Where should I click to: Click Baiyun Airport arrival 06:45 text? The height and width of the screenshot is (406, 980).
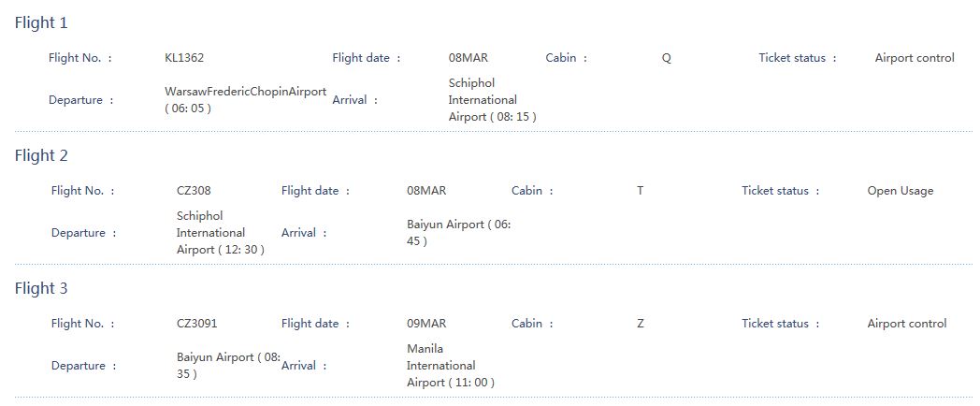[459, 233]
